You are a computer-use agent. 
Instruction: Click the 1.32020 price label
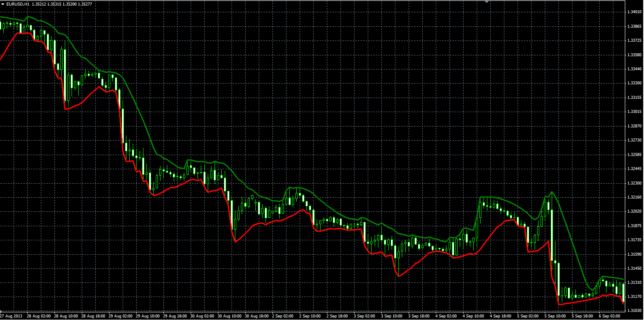point(635,211)
